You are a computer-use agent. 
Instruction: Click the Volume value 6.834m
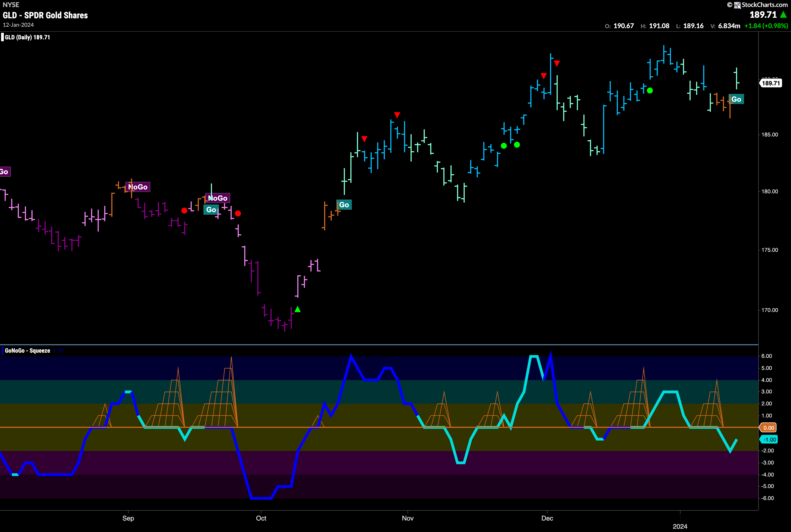pyautogui.click(x=729, y=26)
